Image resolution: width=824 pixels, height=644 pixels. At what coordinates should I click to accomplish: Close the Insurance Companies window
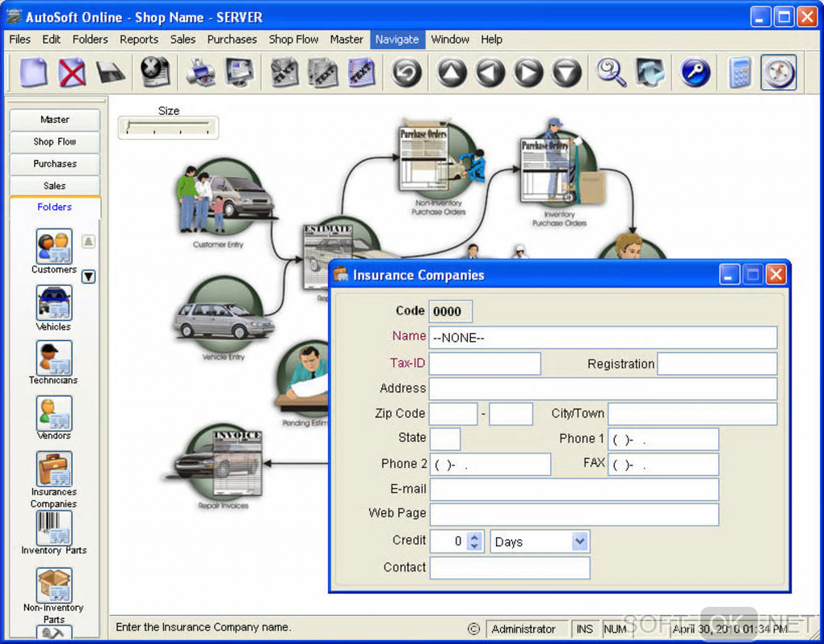click(776, 275)
